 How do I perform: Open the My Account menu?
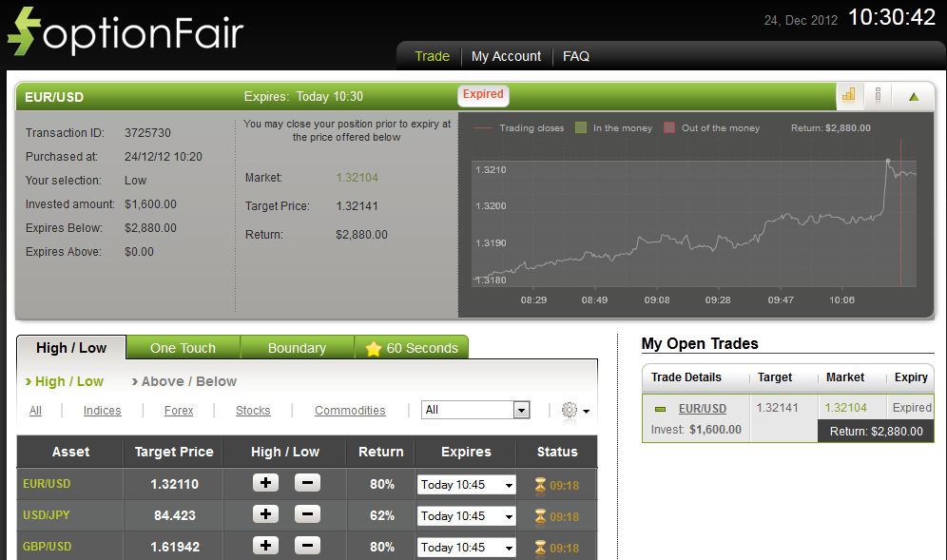506,56
